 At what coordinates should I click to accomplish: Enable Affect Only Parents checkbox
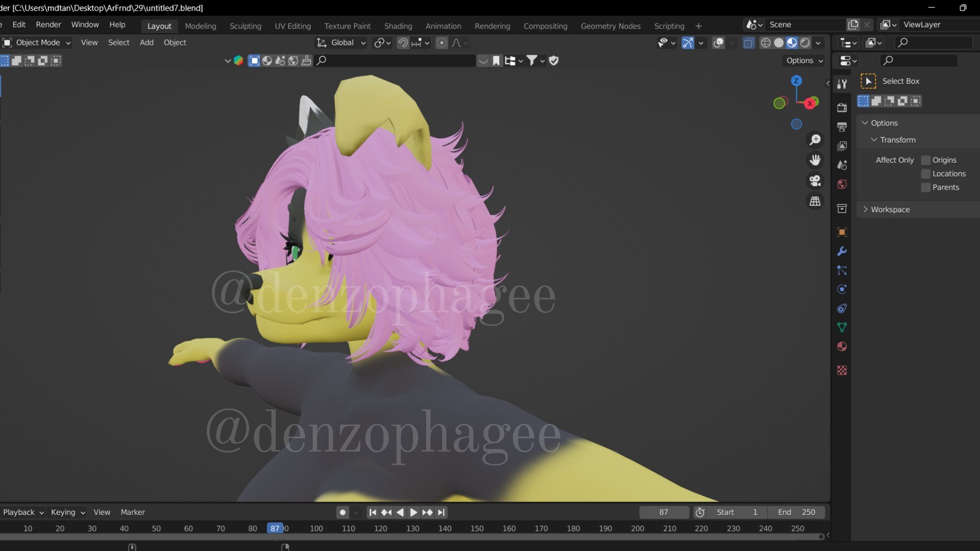(x=925, y=188)
